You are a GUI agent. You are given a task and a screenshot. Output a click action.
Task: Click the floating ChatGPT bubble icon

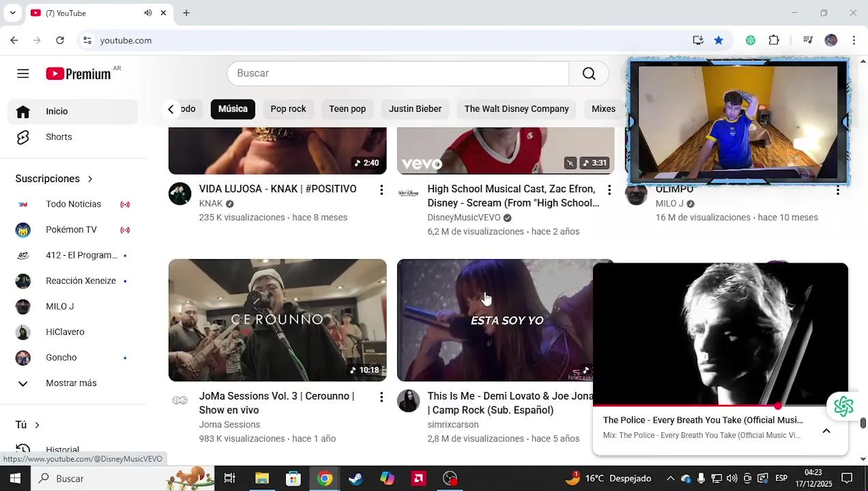(x=843, y=406)
